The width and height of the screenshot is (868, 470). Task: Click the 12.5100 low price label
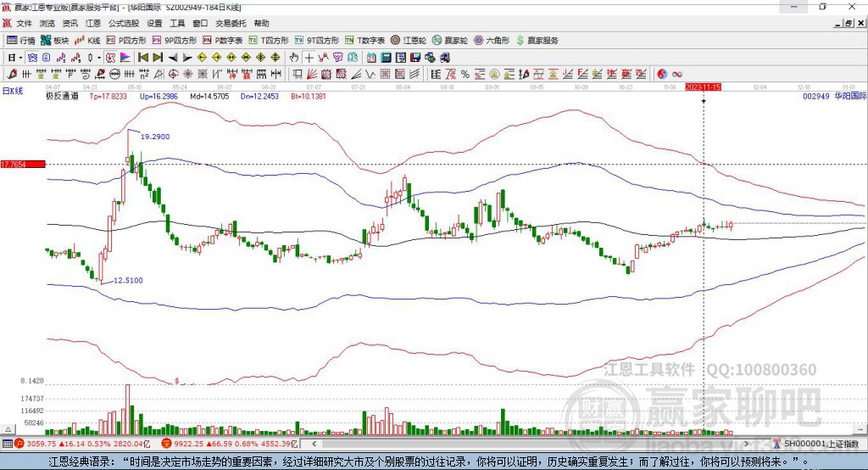pyautogui.click(x=129, y=281)
